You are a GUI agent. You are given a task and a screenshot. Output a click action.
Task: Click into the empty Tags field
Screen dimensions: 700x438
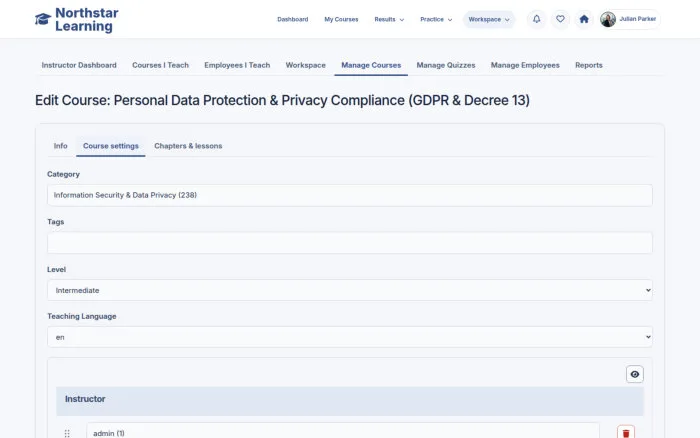pyautogui.click(x=350, y=243)
